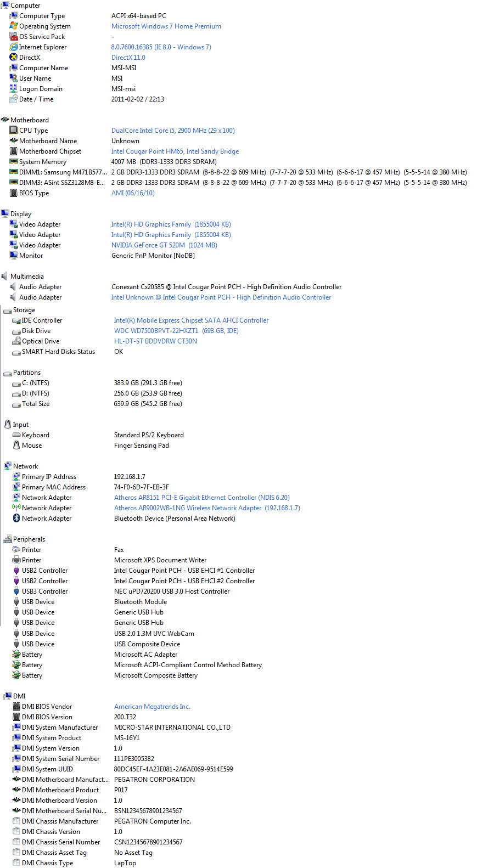
Task: Click the DirectX icon
Action: coord(14,58)
